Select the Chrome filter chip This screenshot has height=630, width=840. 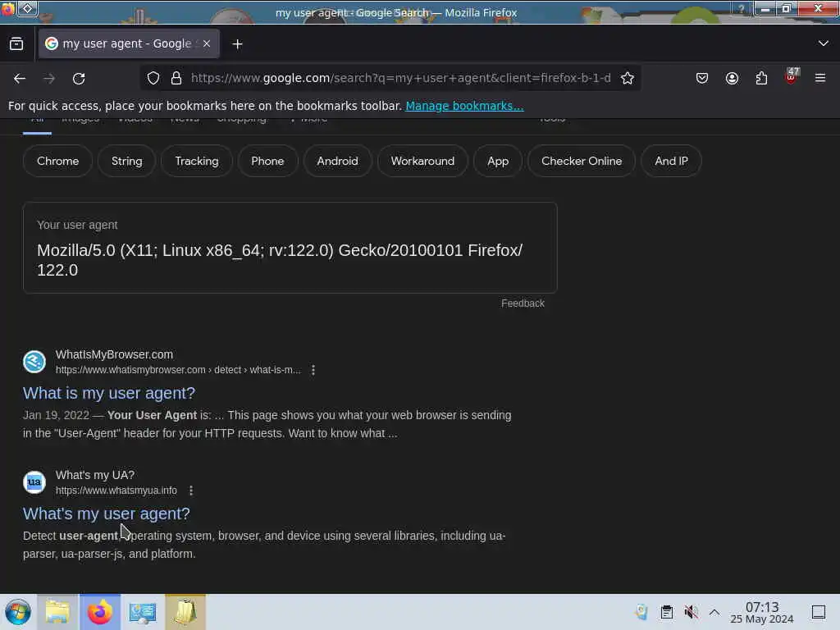click(58, 161)
